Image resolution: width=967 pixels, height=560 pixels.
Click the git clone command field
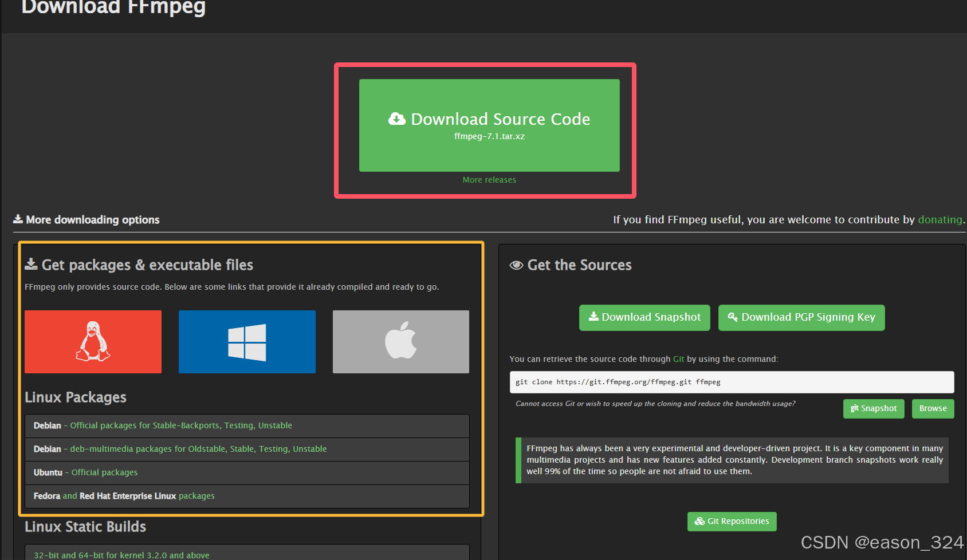coord(732,382)
